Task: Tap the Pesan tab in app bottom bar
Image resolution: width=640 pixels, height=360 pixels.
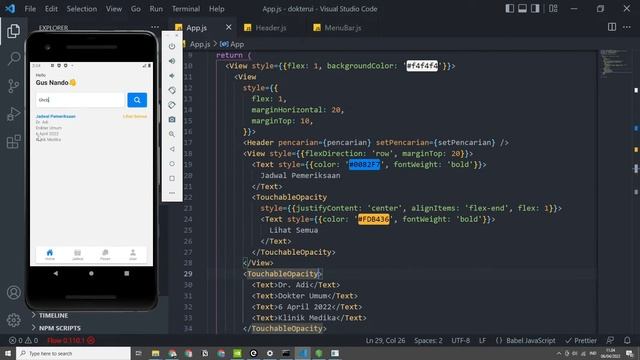Action: click(105, 255)
